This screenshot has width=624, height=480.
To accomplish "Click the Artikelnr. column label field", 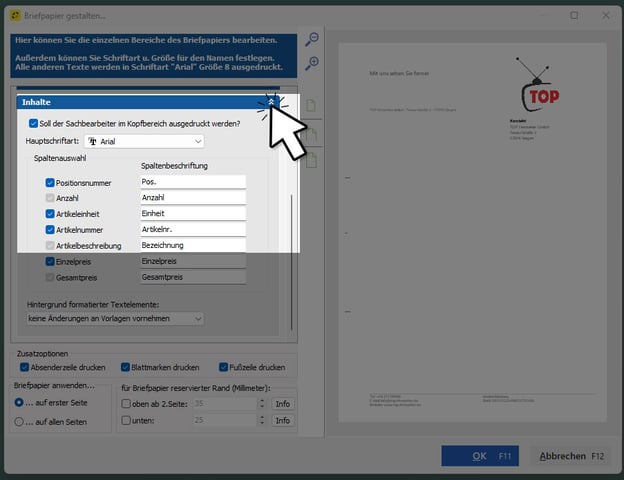I will (x=193, y=229).
